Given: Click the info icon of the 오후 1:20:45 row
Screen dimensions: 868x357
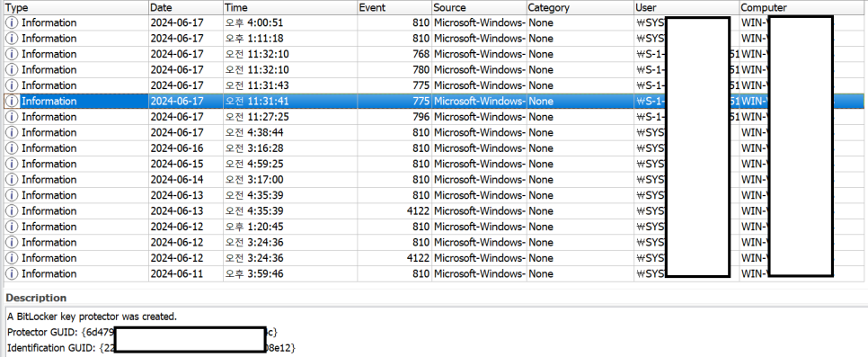Looking at the screenshot, I should pos(11,227).
